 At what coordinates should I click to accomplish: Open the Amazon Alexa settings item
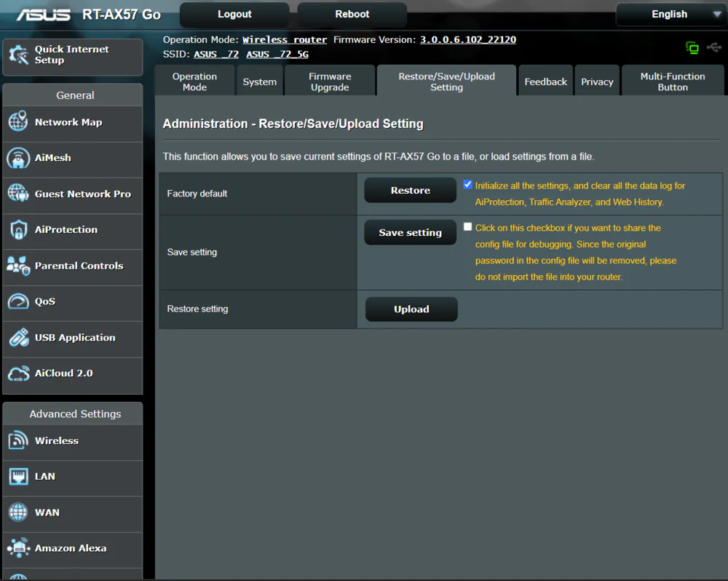click(72, 548)
